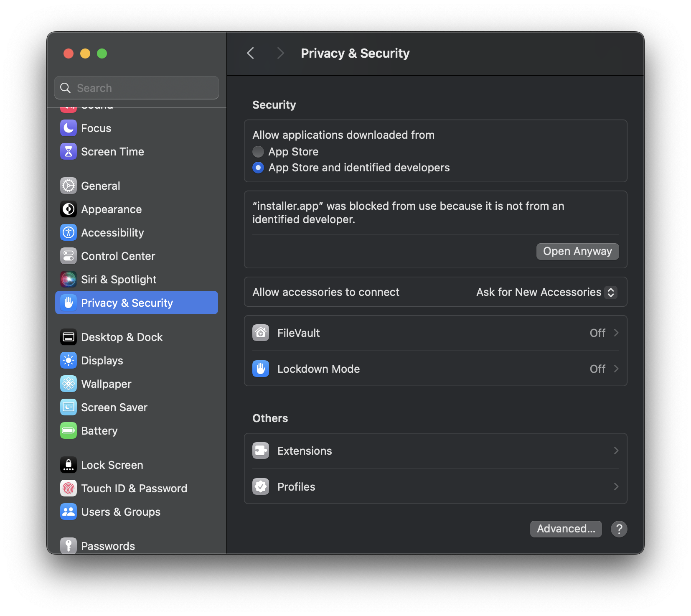Select the App Store only radio button
Screen dimensions: 691x616
click(x=258, y=151)
